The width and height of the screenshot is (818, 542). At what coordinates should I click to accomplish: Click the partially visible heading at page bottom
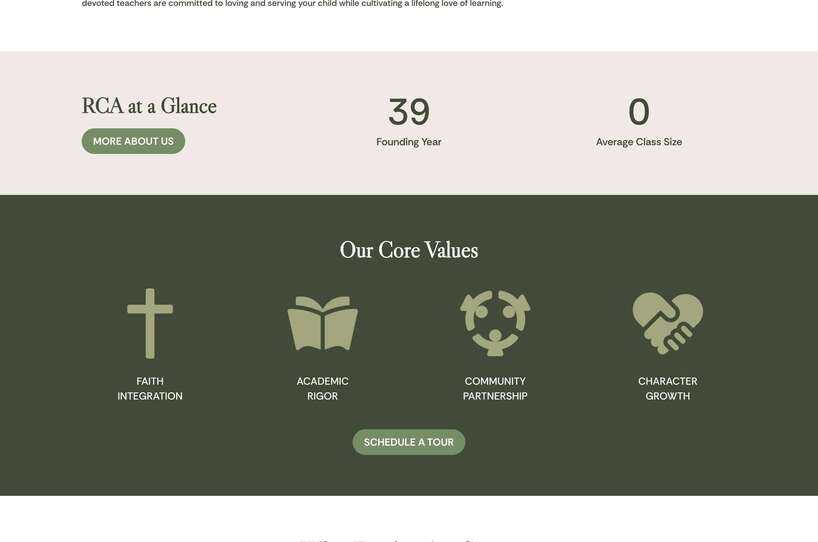409,539
